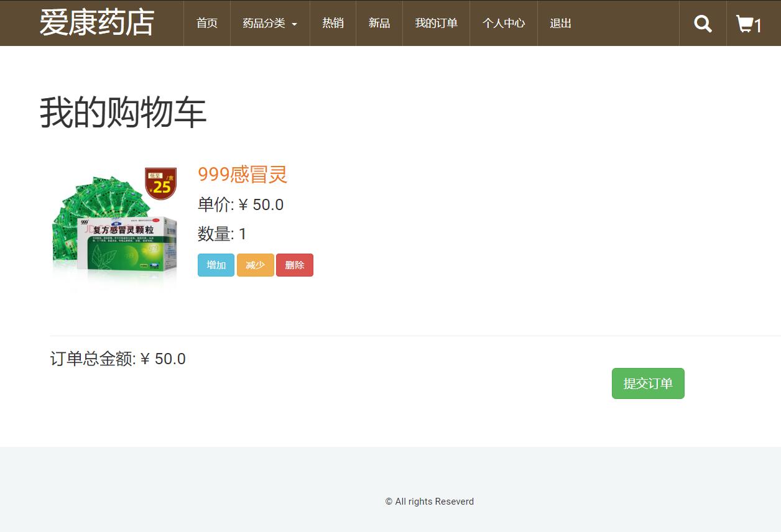The image size is (781, 532).
Task: Open the 首页 menu item
Action: [x=206, y=23]
